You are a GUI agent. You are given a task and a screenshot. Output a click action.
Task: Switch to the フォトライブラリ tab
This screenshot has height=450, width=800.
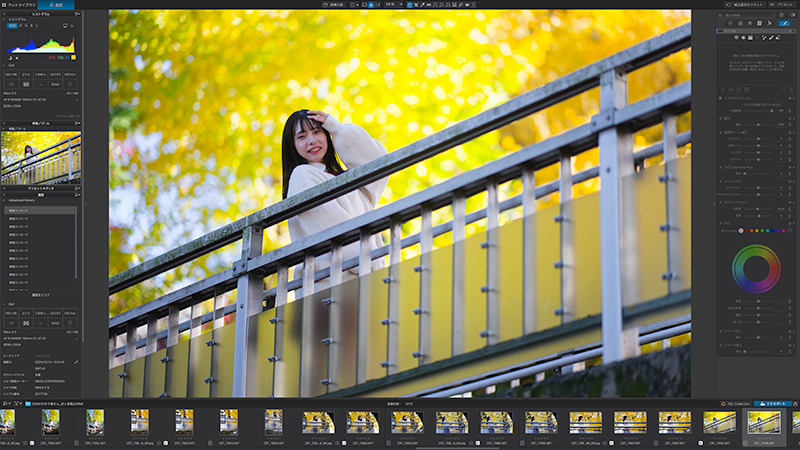[x=18, y=5]
